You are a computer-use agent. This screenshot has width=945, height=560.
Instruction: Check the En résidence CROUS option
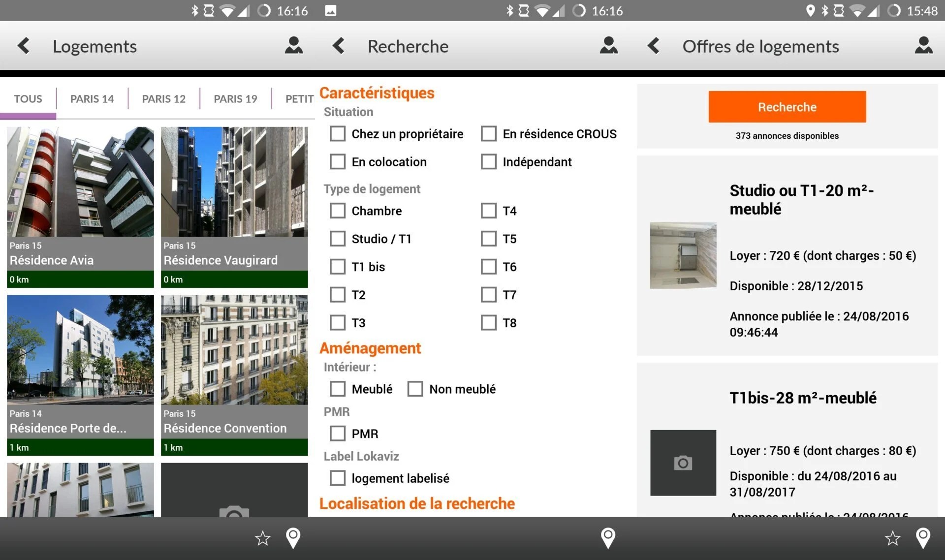point(488,133)
